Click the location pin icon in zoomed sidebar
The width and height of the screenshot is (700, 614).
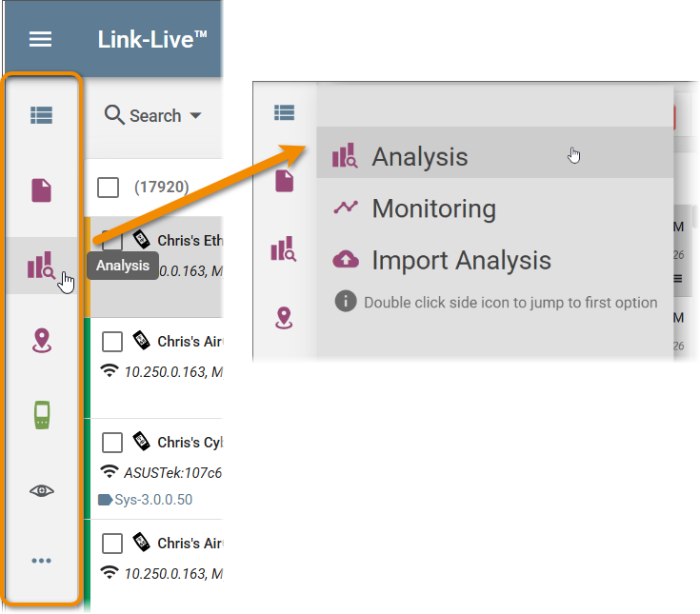(x=284, y=318)
